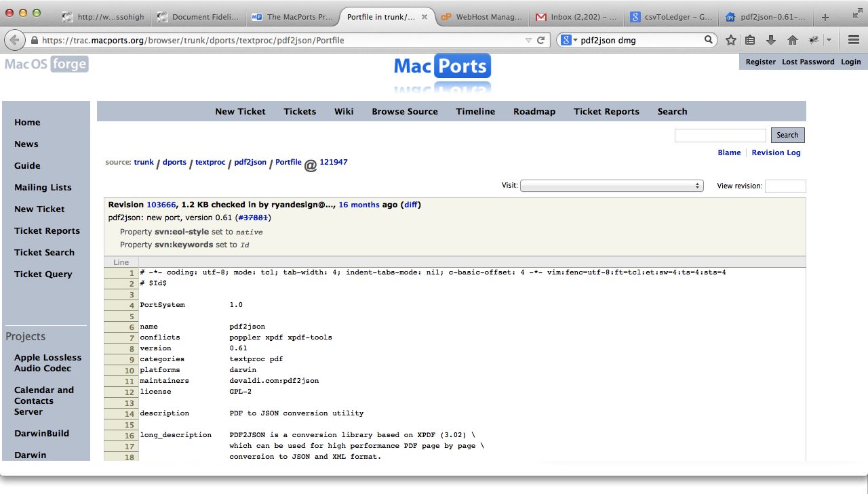This screenshot has height=494, width=868.
Task: Open textproc in the source breadcrumb
Action: [x=210, y=162]
